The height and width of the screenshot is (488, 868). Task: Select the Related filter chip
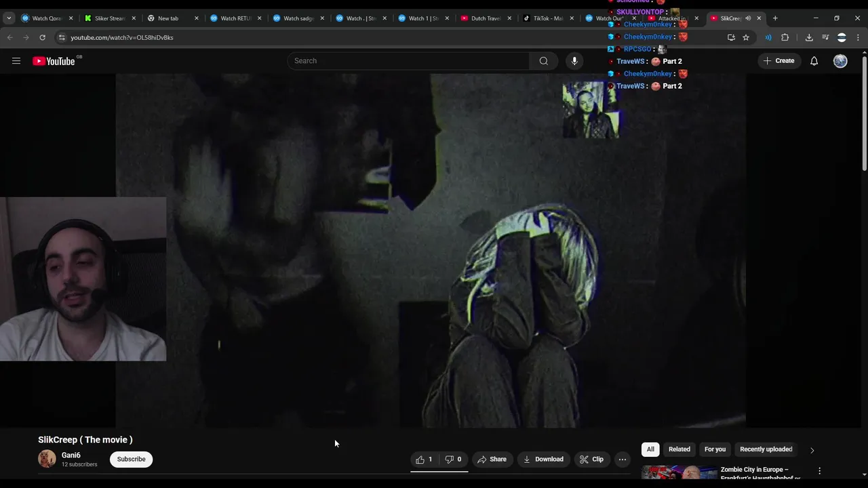pos(679,449)
